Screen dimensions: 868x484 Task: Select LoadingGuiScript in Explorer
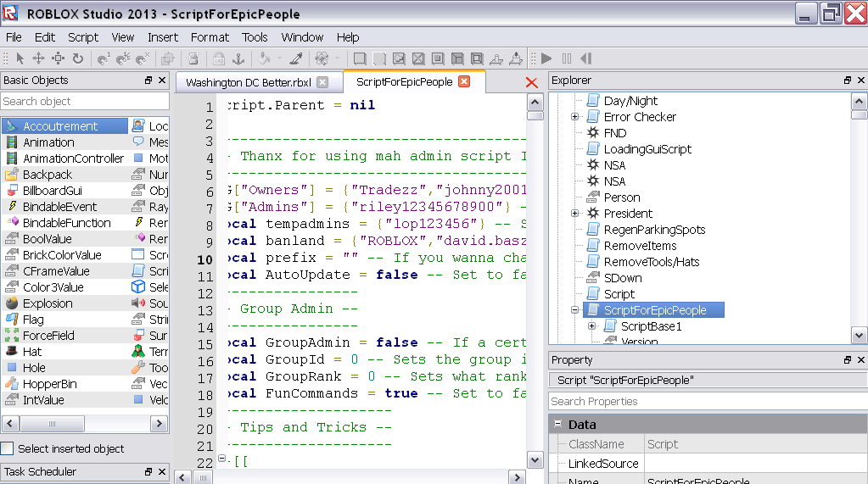coord(647,149)
